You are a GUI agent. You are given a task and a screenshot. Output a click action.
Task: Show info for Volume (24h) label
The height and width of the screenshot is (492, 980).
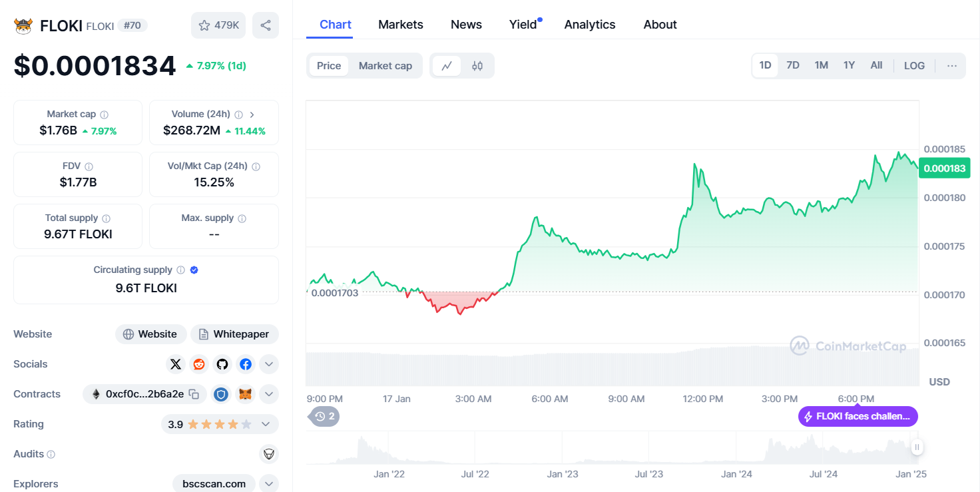point(238,115)
